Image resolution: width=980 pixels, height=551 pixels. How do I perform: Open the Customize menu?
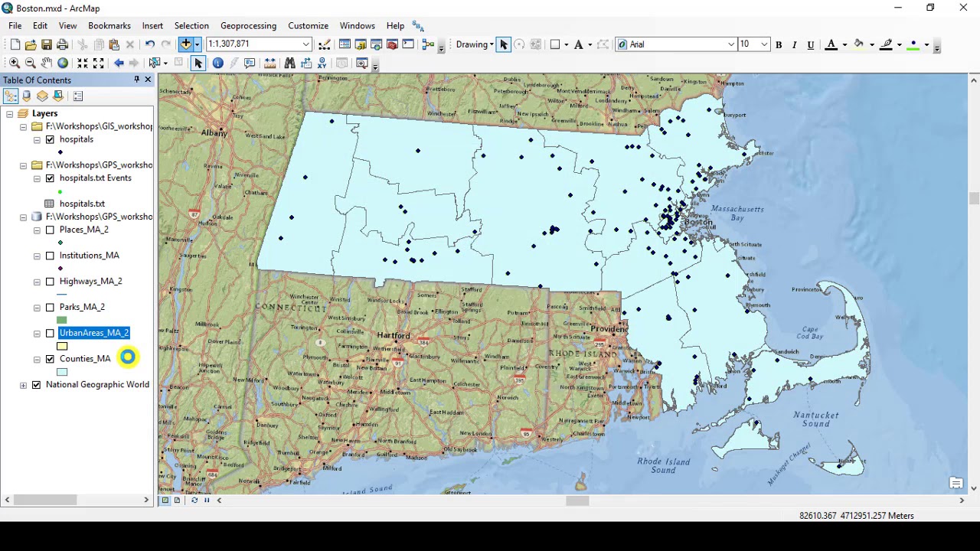308,26
